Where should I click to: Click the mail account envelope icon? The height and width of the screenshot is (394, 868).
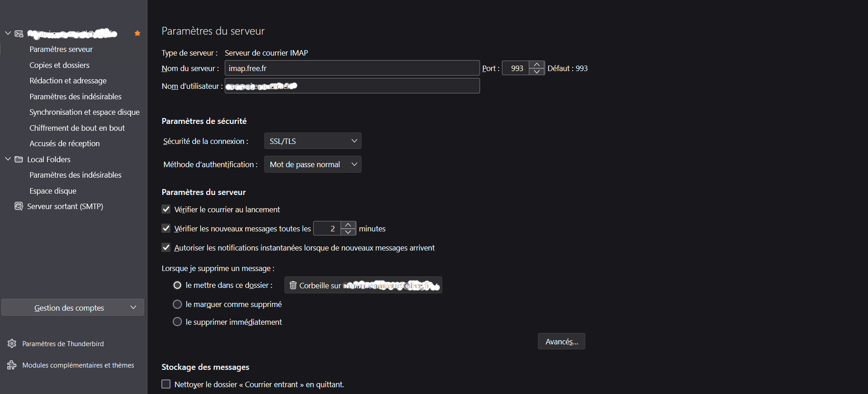pos(19,34)
